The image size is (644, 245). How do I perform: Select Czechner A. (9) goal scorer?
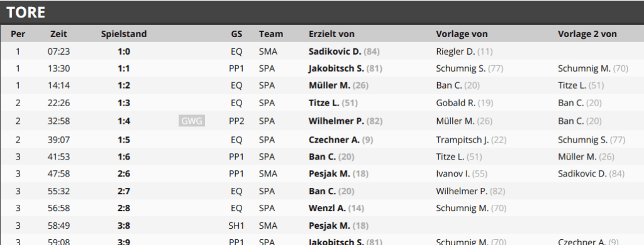[x=341, y=140]
